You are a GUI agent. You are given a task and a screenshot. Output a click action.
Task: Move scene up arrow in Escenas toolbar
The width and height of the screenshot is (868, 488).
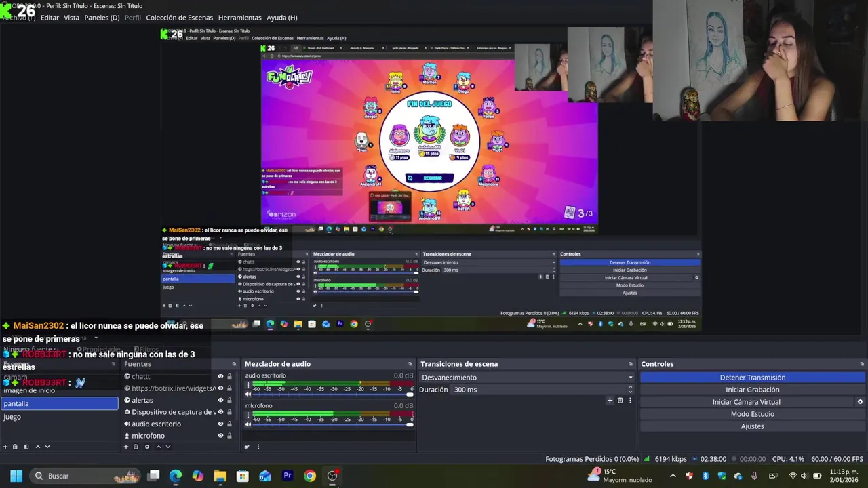[38, 447]
